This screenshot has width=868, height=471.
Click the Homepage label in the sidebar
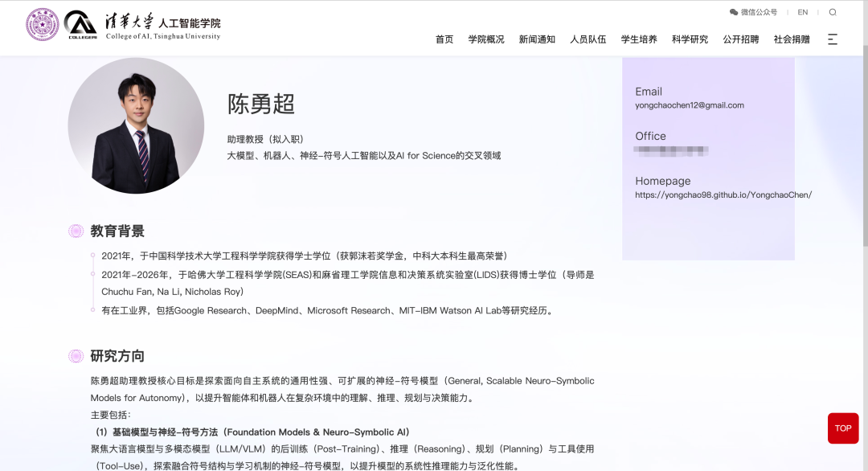[x=662, y=181]
